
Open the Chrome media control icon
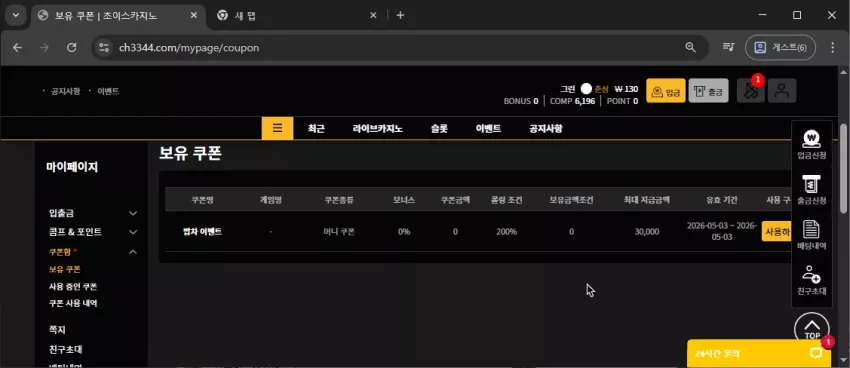point(729,47)
